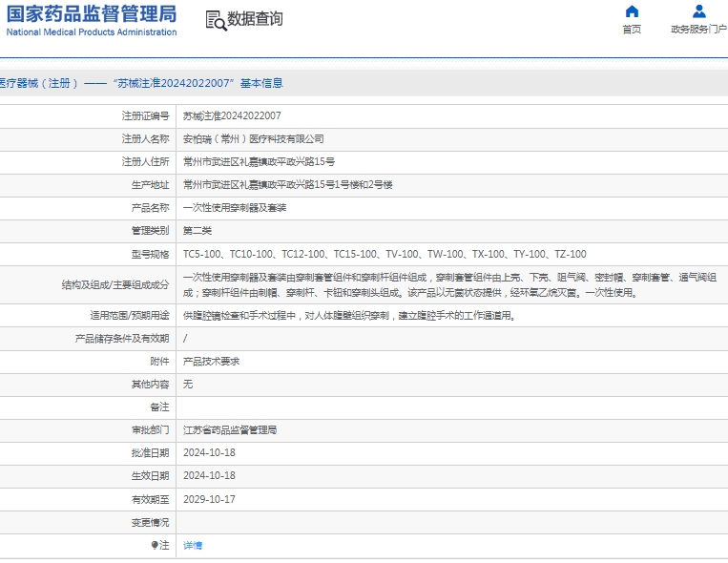
Task: Click the 型号规格 row label
Action: (x=150, y=254)
